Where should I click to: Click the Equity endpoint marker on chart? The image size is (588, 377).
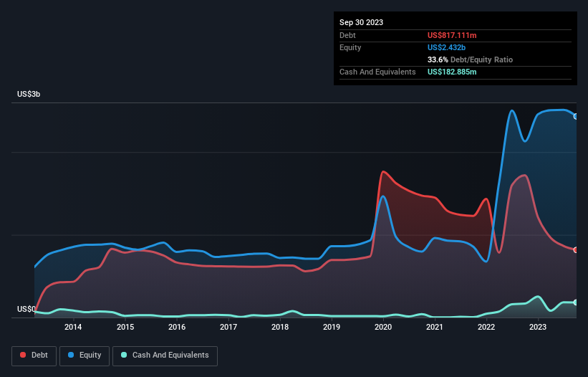(x=576, y=117)
